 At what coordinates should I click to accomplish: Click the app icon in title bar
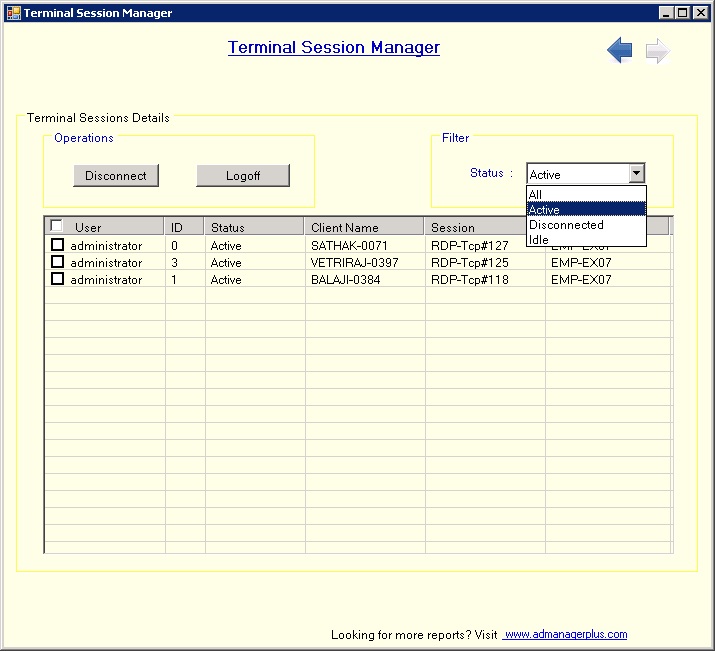point(14,13)
